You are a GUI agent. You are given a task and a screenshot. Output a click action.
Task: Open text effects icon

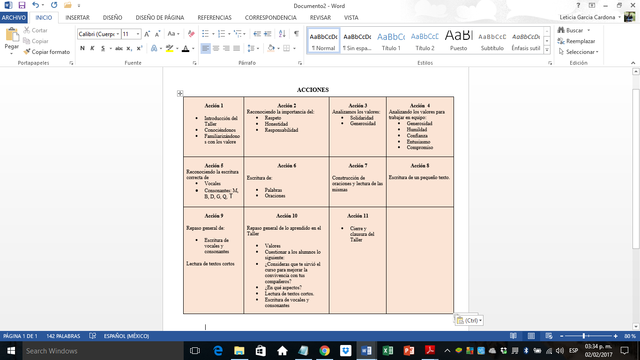point(154,48)
